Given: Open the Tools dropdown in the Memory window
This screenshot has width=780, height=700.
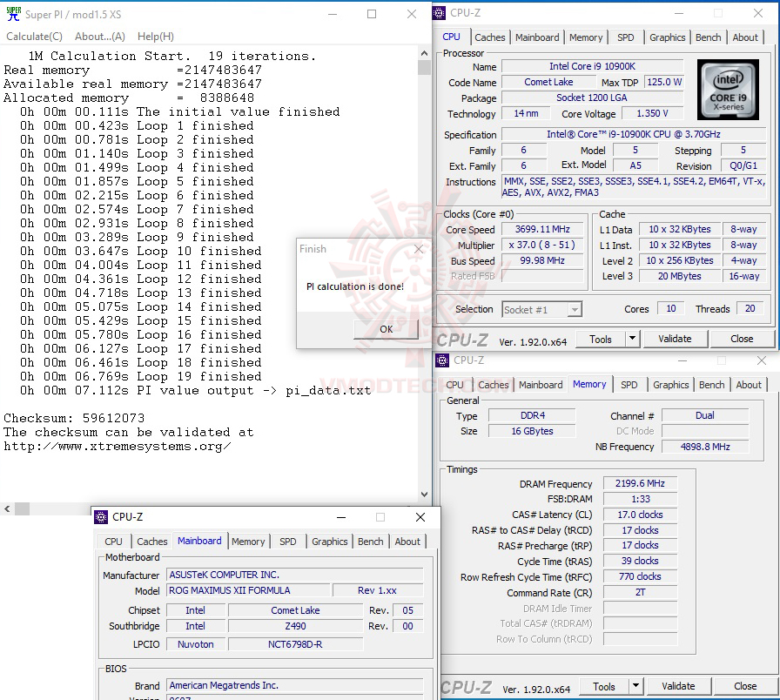Looking at the screenshot, I should [x=604, y=686].
